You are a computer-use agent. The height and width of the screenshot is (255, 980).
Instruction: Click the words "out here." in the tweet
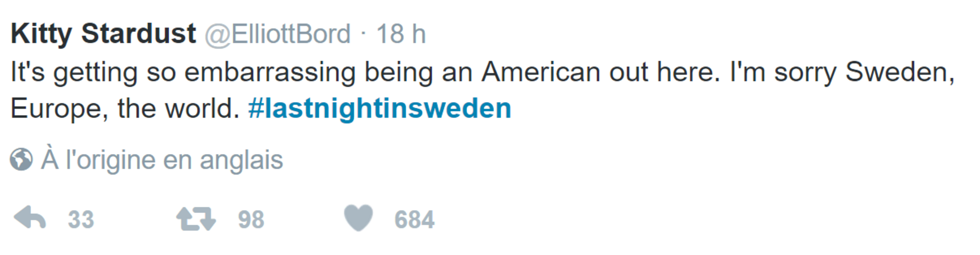tap(665, 72)
